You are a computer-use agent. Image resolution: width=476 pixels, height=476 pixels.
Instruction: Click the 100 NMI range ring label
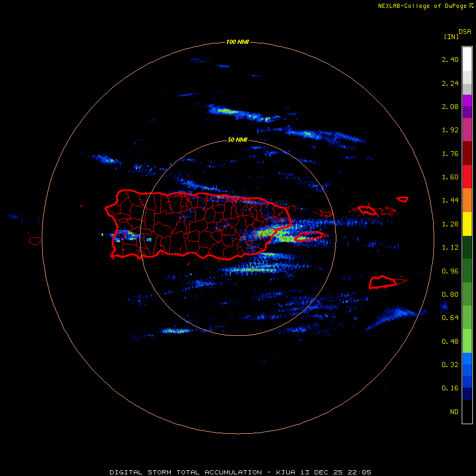pos(237,42)
